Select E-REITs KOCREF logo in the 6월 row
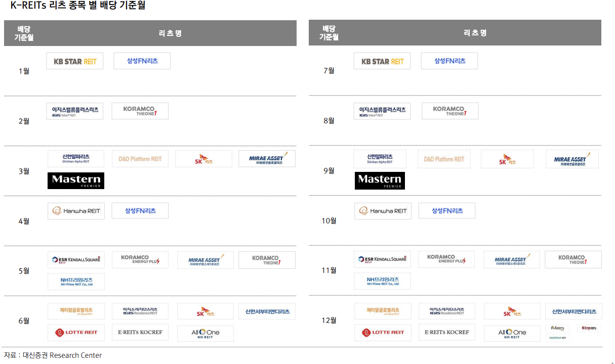Image resolution: width=615 pixels, height=364 pixels. [140, 333]
